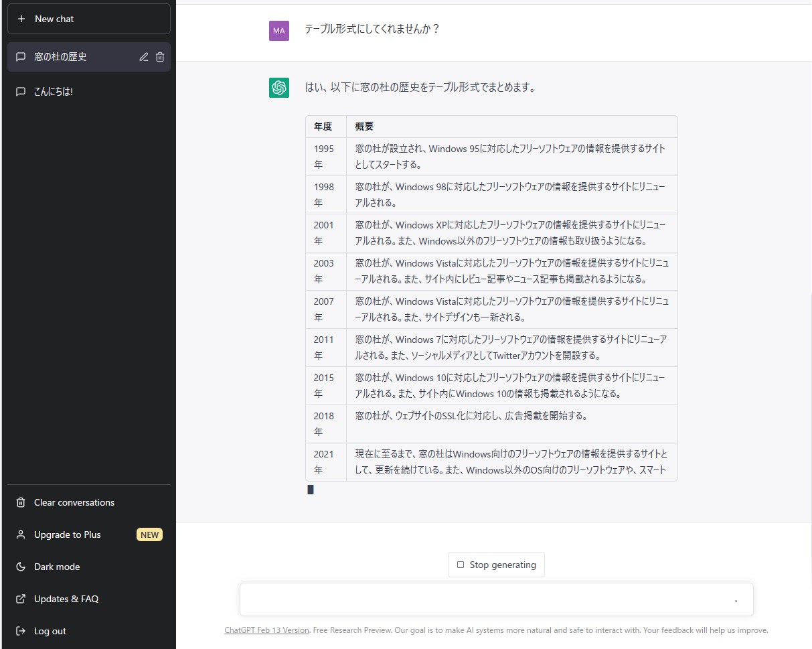Select Upgrade to Plus
This screenshot has width=812, height=649.
[x=67, y=534]
